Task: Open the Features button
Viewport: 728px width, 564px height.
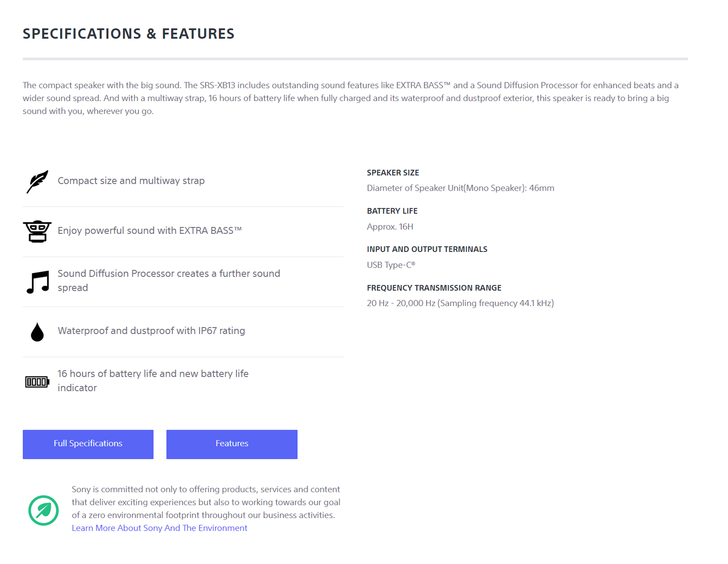Action: pos(232,444)
